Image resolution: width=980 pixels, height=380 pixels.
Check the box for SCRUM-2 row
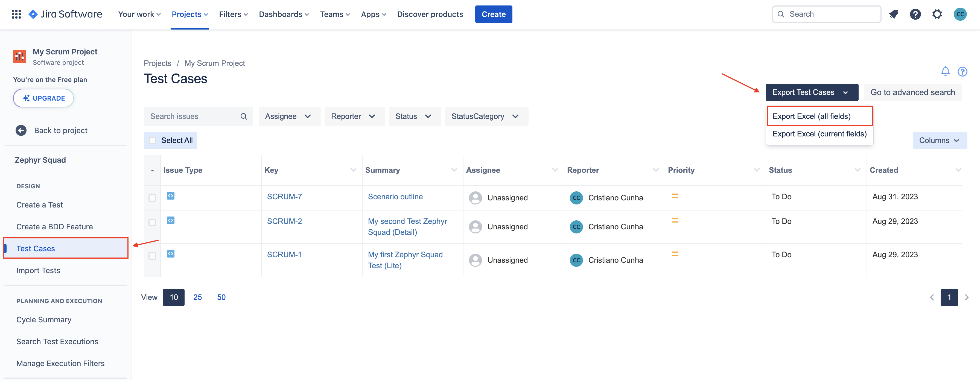point(152,223)
